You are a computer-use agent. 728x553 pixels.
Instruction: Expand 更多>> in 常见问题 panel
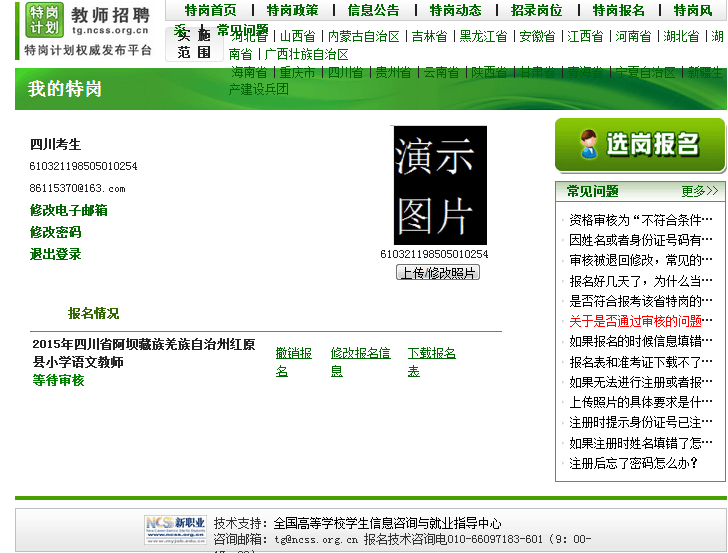tap(699, 191)
